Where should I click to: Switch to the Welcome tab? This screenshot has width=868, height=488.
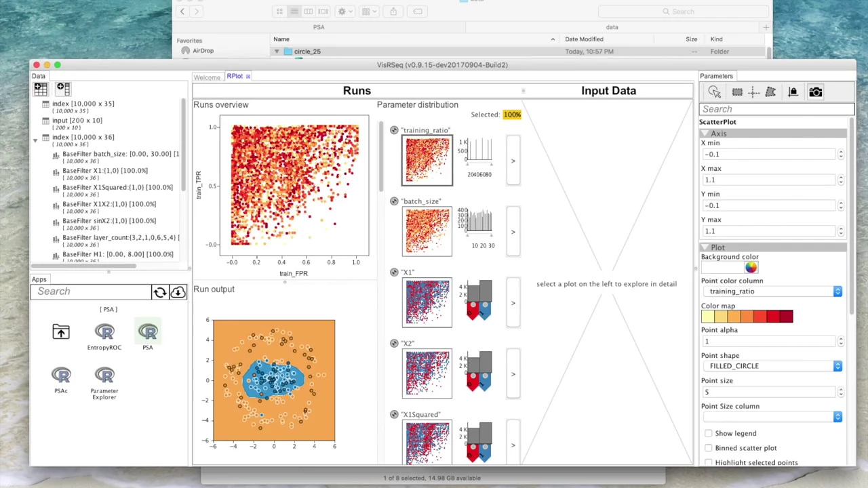(x=207, y=77)
